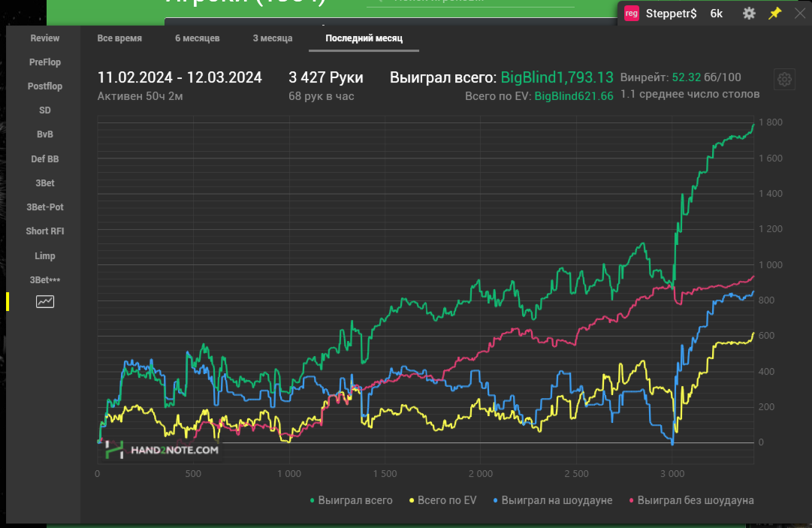The width and height of the screenshot is (812, 528).
Task: Open PreFlop section in sidebar
Action: coord(44,62)
